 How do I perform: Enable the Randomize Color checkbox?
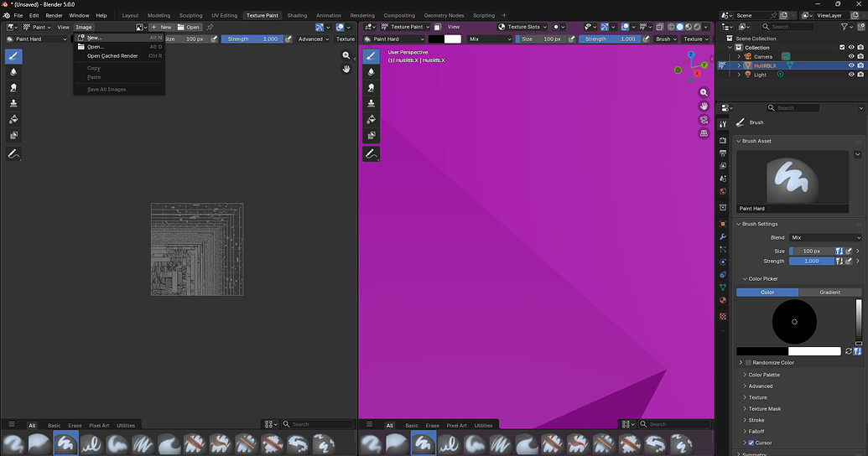point(748,362)
